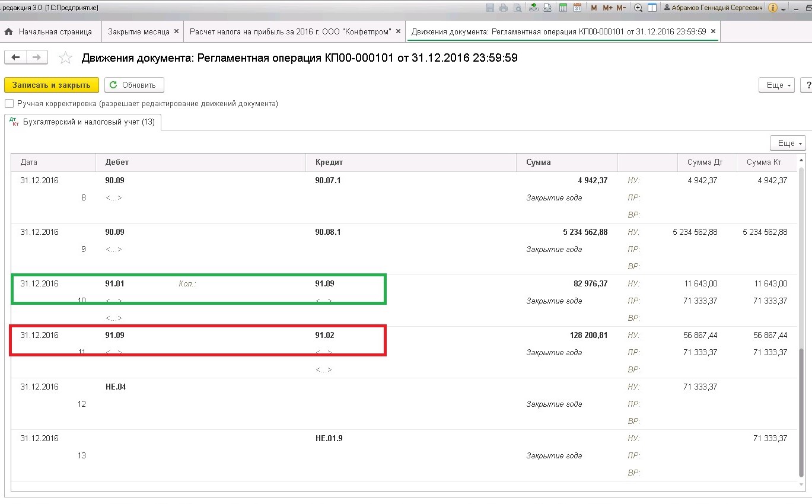
Task: Click the get link icon in toolbar
Action: click(x=533, y=8)
